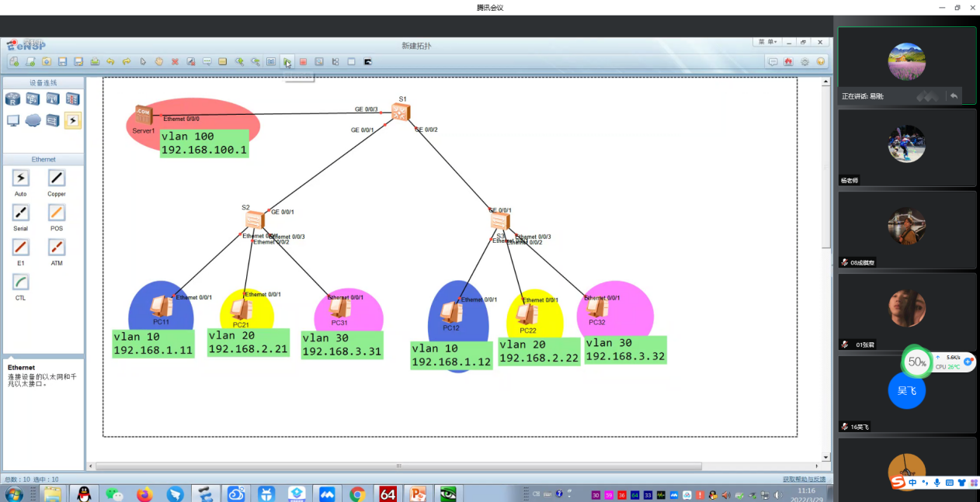The height and width of the screenshot is (502, 980).
Task: Select the PC12 computer node
Action: [x=450, y=313]
